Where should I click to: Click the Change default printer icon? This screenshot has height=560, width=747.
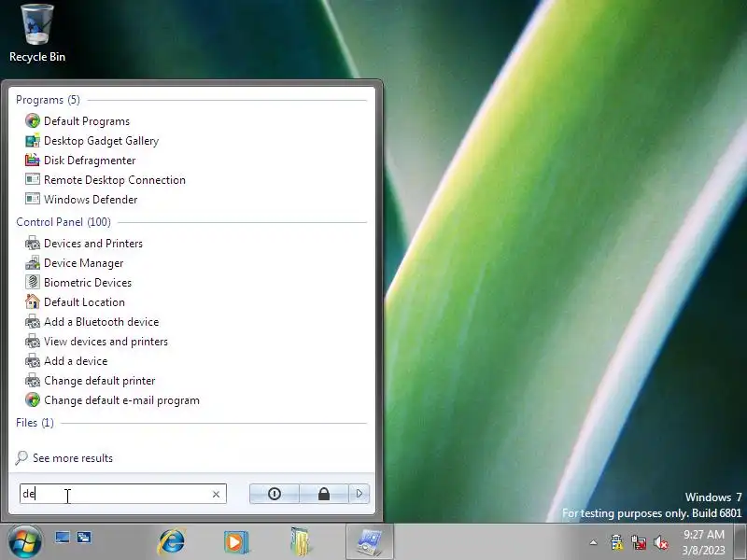(33, 380)
